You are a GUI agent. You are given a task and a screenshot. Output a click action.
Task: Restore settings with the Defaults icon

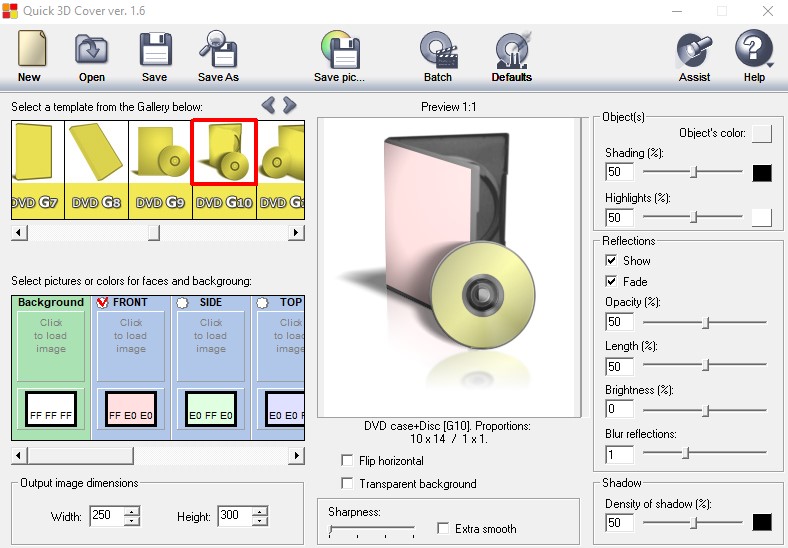coord(512,50)
